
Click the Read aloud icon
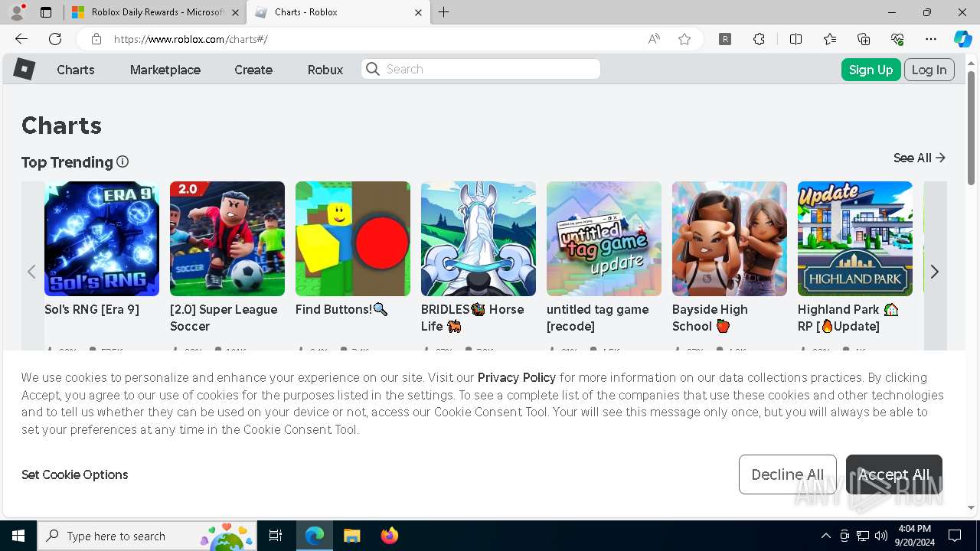pyautogui.click(x=654, y=39)
